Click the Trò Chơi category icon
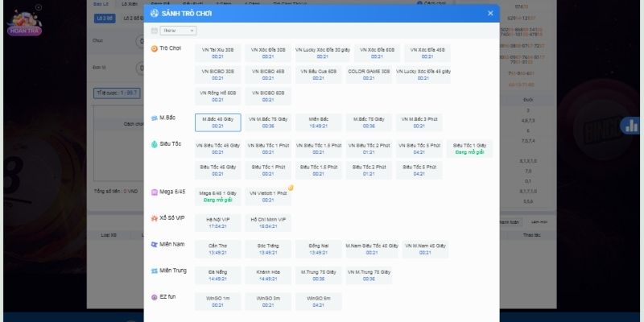Image resolution: width=644 pixels, height=322 pixels. click(x=155, y=48)
